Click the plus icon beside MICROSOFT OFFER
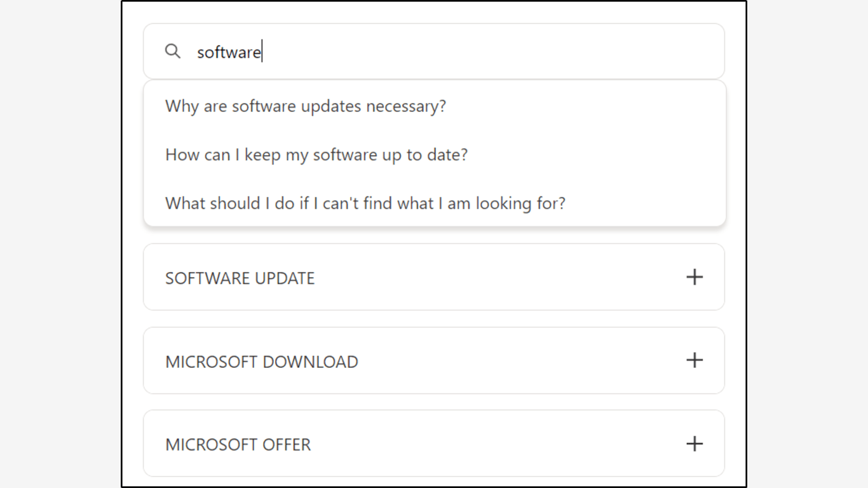 [x=695, y=444]
